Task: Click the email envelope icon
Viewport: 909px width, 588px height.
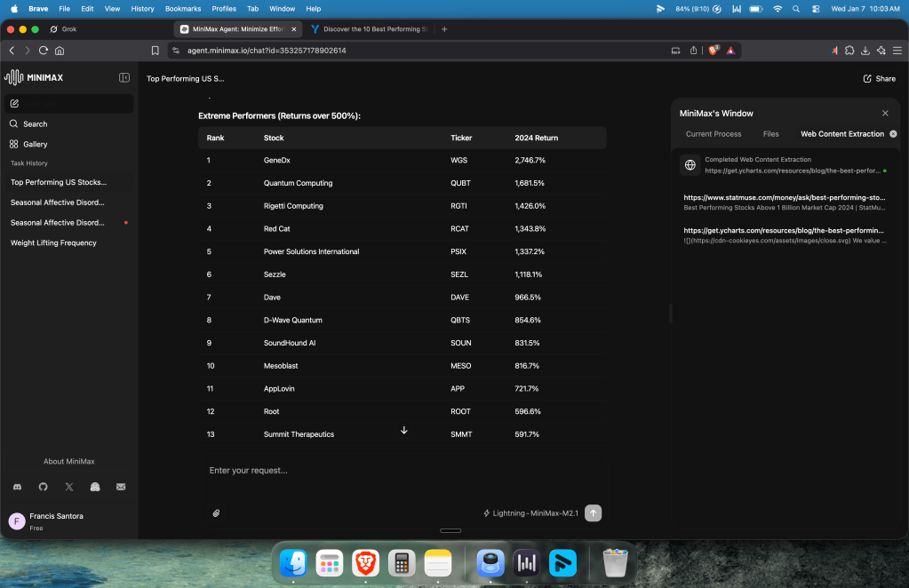Action: [x=121, y=487]
